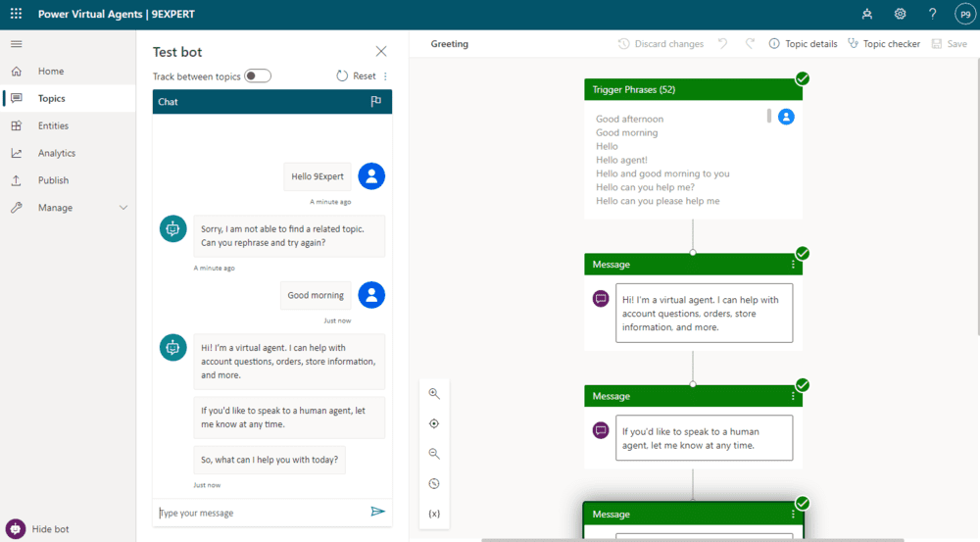Click message icon beside human agent text

(x=601, y=430)
